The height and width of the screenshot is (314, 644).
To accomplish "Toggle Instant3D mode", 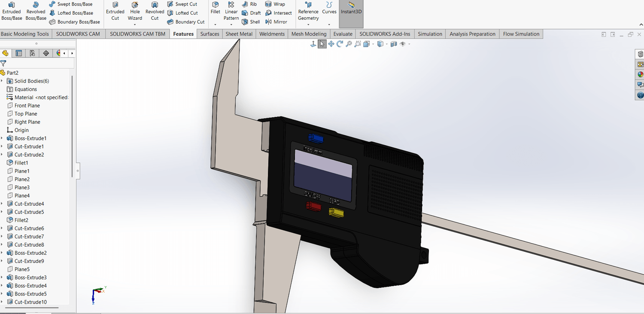I will tap(351, 9).
